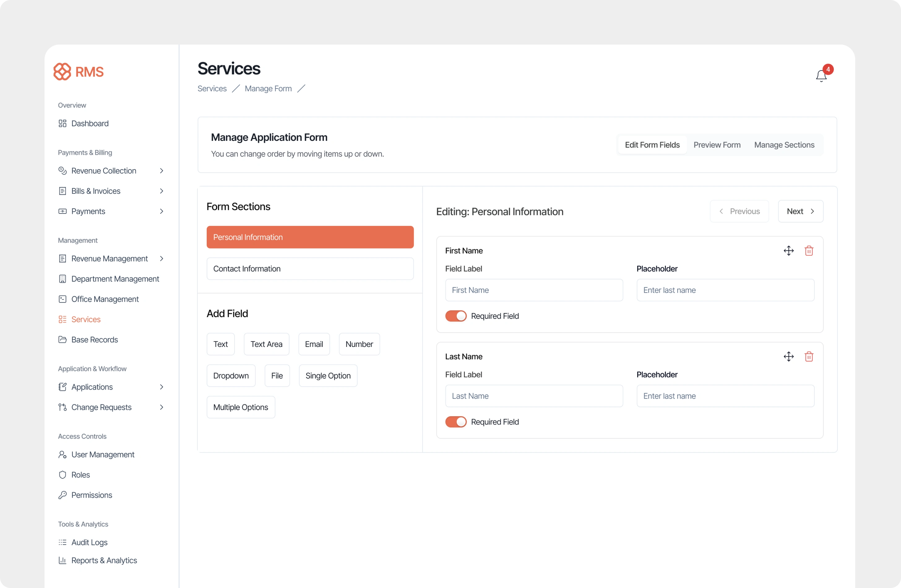The width and height of the screenshot is (901, 588).
Task: Expand the Change Requests chevron
Action: [162, 407]
